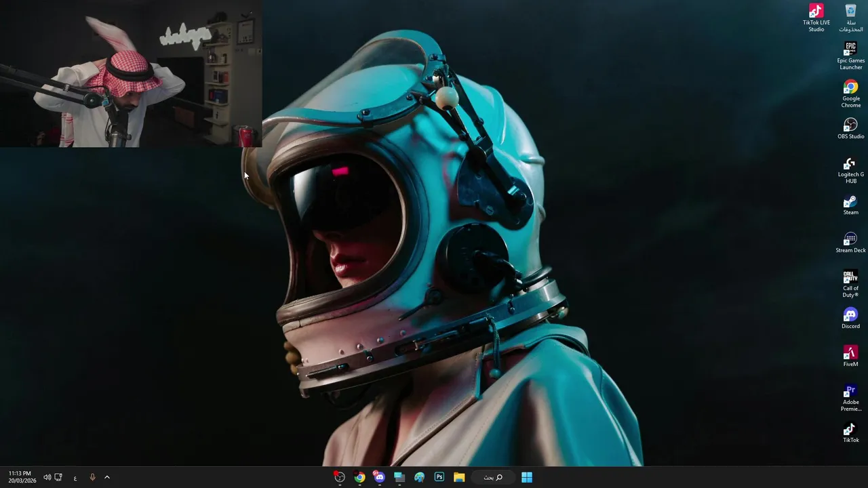Click the Windows Start button
This screenshot has width=868, height=488.
click(x=527, y=477)
